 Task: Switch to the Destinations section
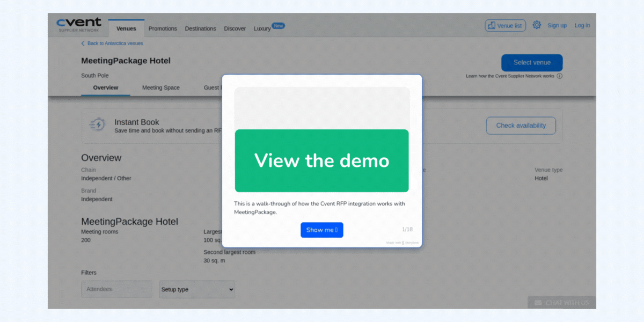200,28
